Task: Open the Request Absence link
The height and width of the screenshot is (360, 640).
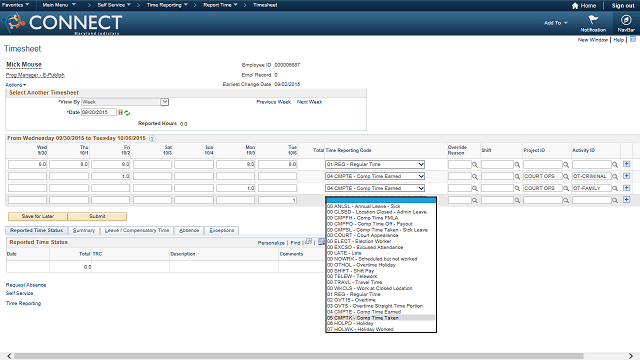Action: (26, 285)
